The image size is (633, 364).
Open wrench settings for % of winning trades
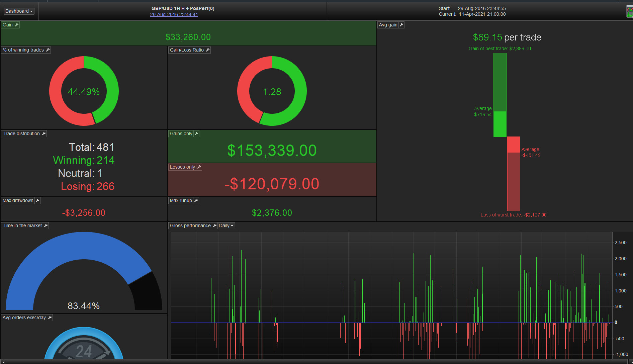[x=48, y=50]
